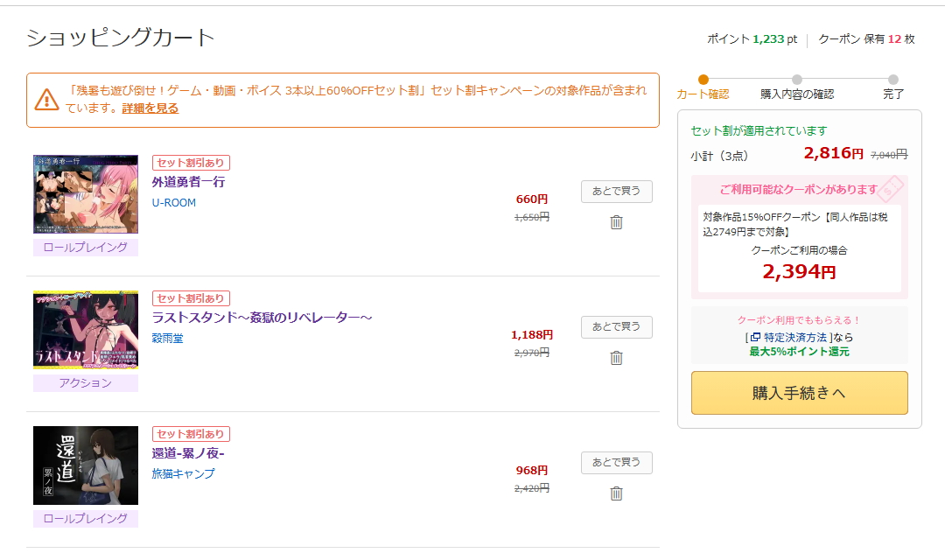Viewport: 945px width, 560px height.
Task: Proceed with 購入手続きへ button
Action: coord(799,393)
